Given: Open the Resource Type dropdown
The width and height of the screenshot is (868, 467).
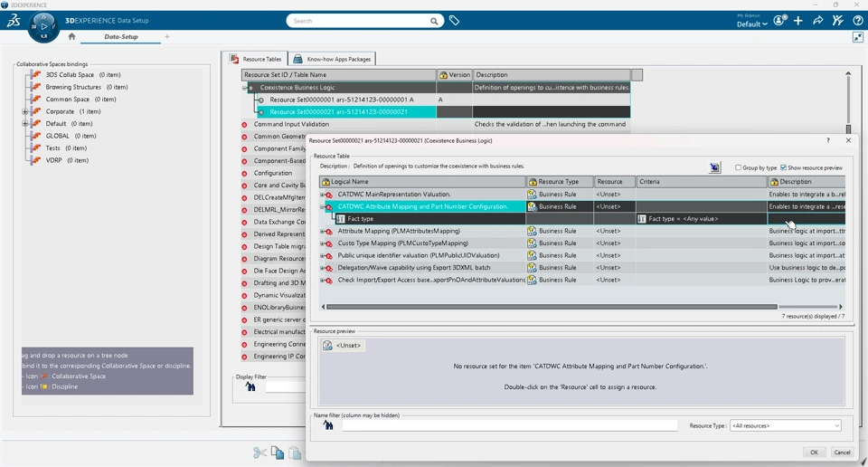Looking at the screenshot, I should pyautogui.click(x=786, y=425).
